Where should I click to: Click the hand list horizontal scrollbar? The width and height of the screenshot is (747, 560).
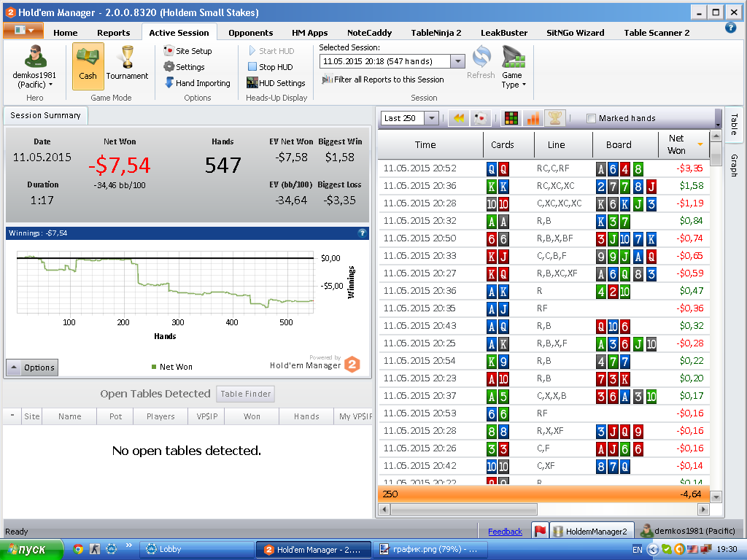pyautogui.click(x=463, y=509)
